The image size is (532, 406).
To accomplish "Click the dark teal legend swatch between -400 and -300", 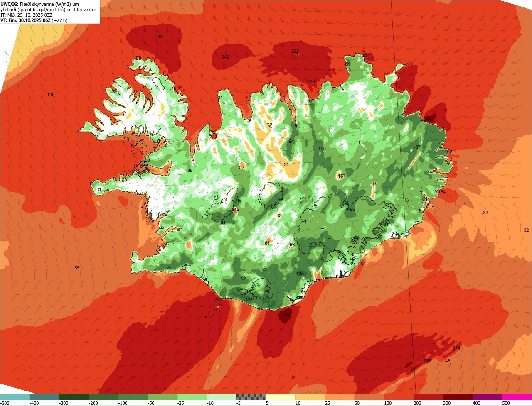I will (44, 397).
